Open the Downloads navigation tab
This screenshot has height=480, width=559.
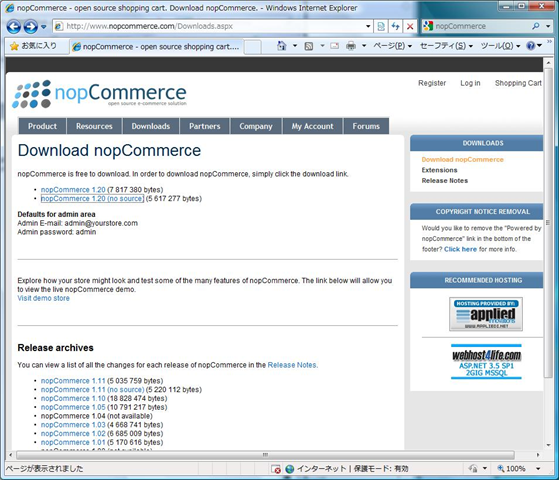[151, 126]
